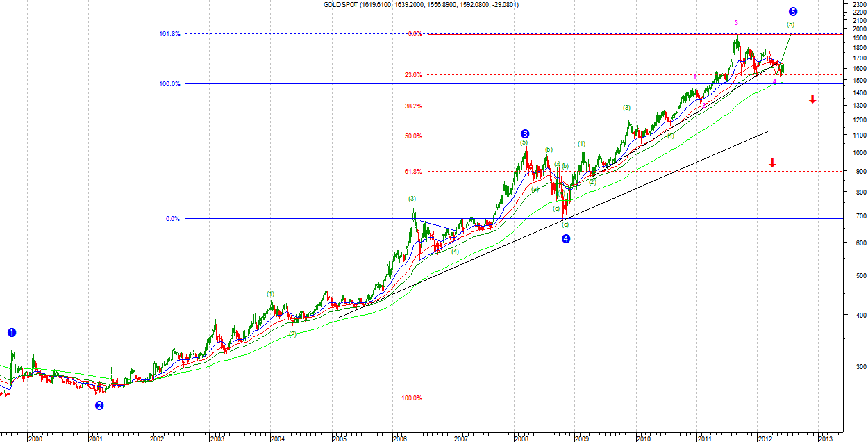Screen dimensions: 868x442
Task: Click the red 61.8% retracement label
Action: point(413,171)
